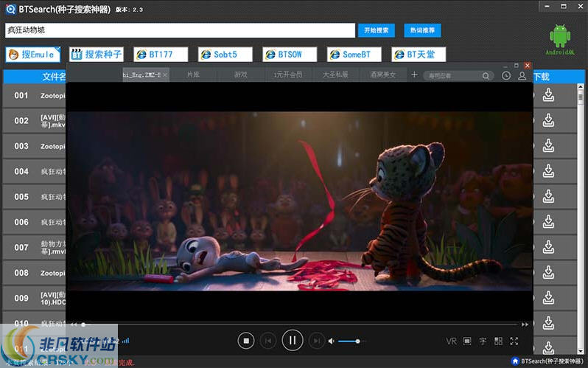The height and width of the screenshot is (368, 588).
Task: Open the play history clock icon
Action: click(506, 76)
